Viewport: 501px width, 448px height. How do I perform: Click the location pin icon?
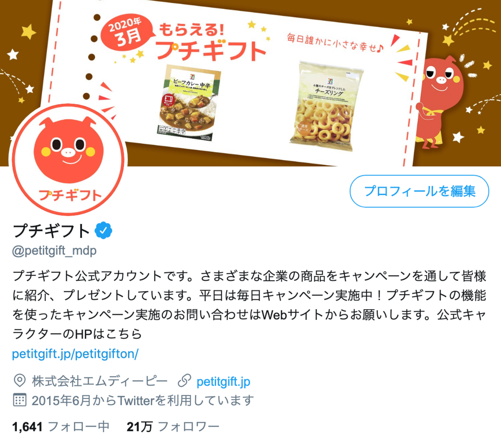19,381
